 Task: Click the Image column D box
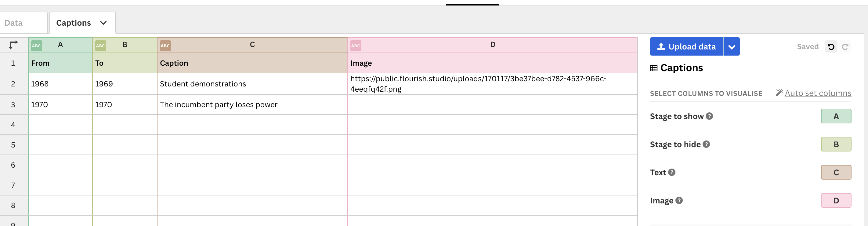(x=836, y=200)
